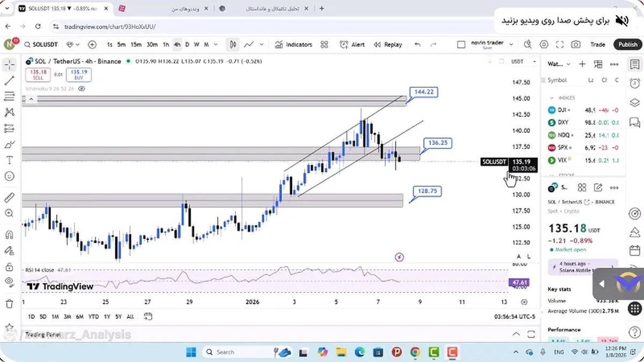The image size is (644, 362).
Task: Create an Alert from the toolbar
Action: pos(352,45)
